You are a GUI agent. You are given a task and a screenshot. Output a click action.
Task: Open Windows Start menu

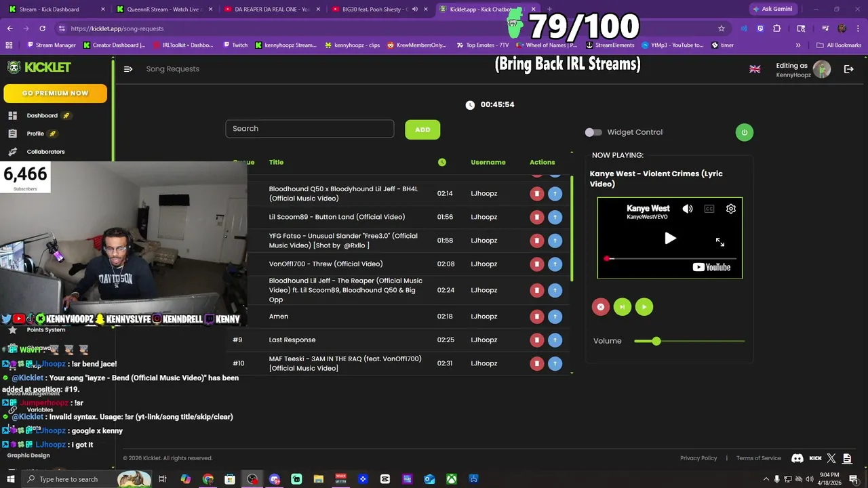tap(10, 479)
